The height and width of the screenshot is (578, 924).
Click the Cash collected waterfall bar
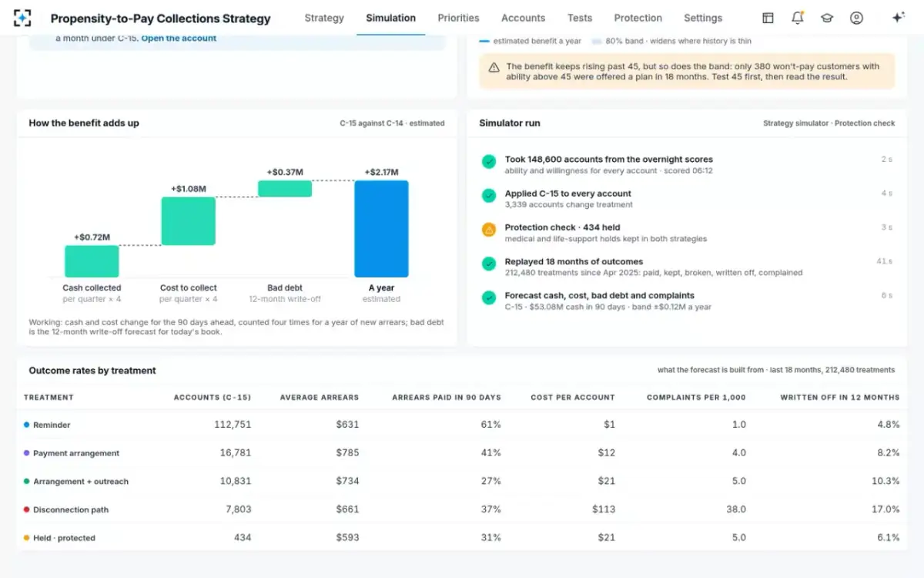click(92, 261)
